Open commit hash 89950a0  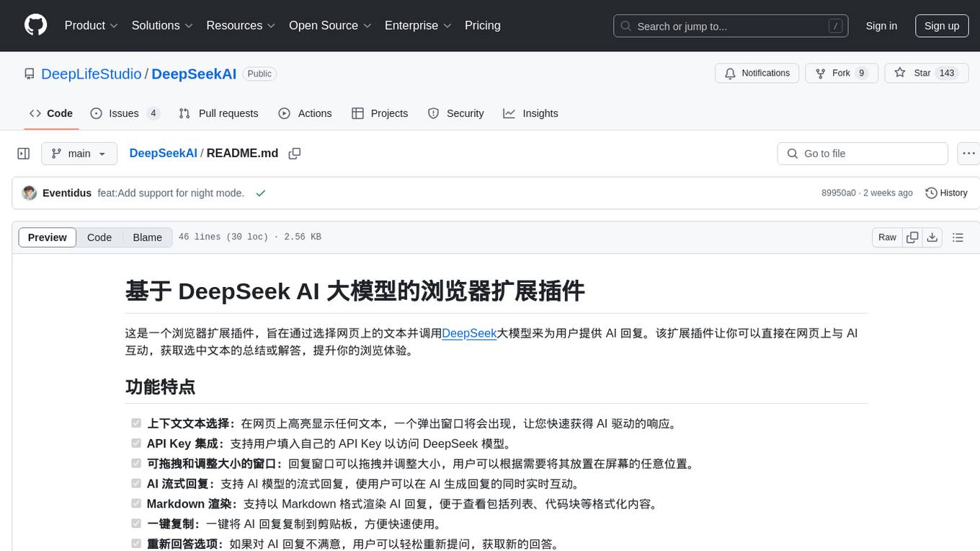tap(839, 193)
